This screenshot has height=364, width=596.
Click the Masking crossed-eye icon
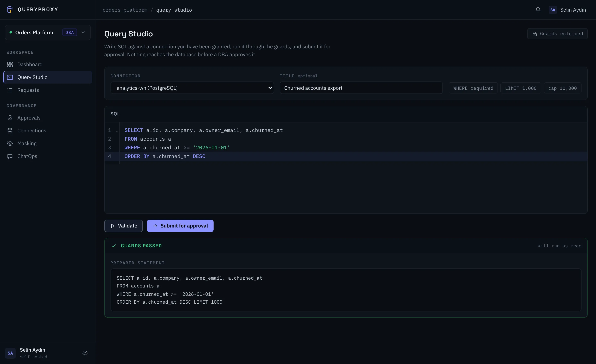(x=10, y=143)
